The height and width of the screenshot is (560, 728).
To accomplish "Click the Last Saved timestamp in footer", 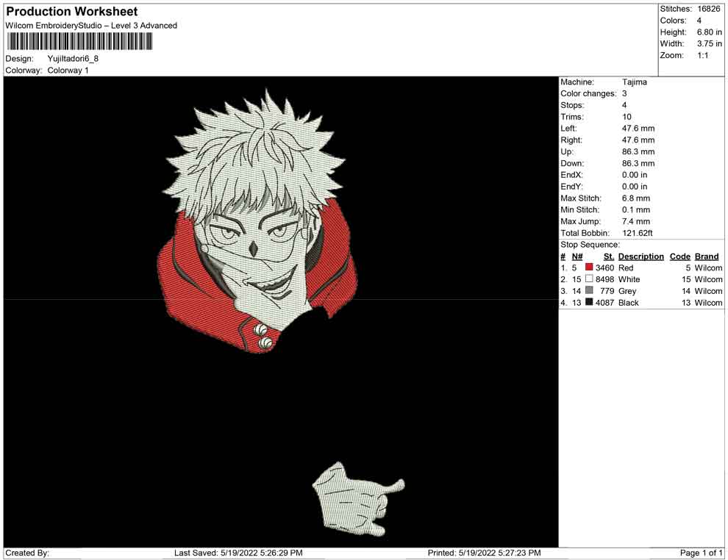I will click(x=238, y=553).
